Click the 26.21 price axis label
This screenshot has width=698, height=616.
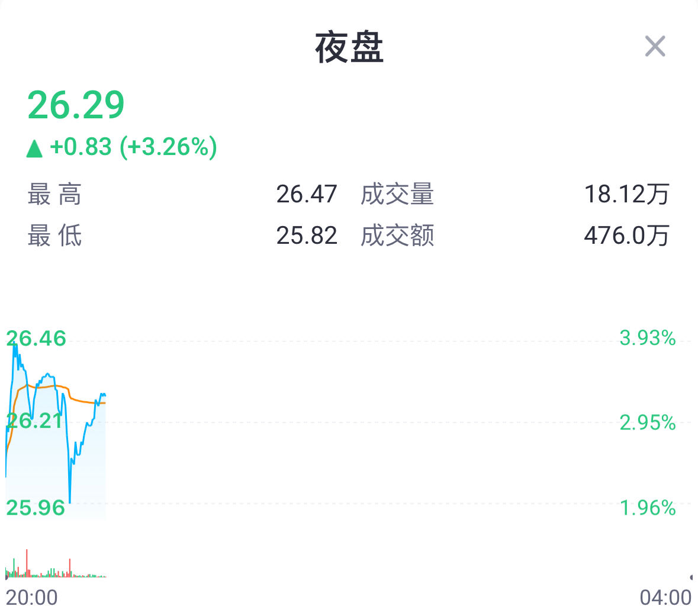click(34, 421)
